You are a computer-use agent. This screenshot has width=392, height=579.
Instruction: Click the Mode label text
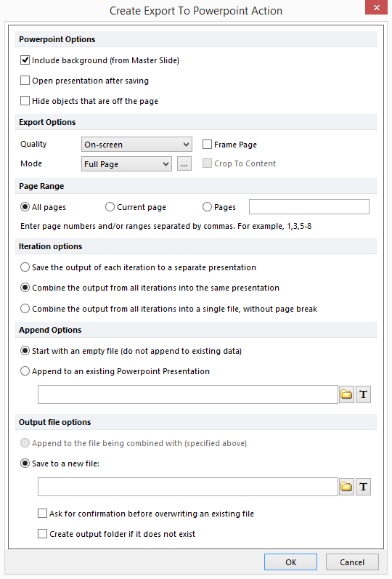pos(31,163)
